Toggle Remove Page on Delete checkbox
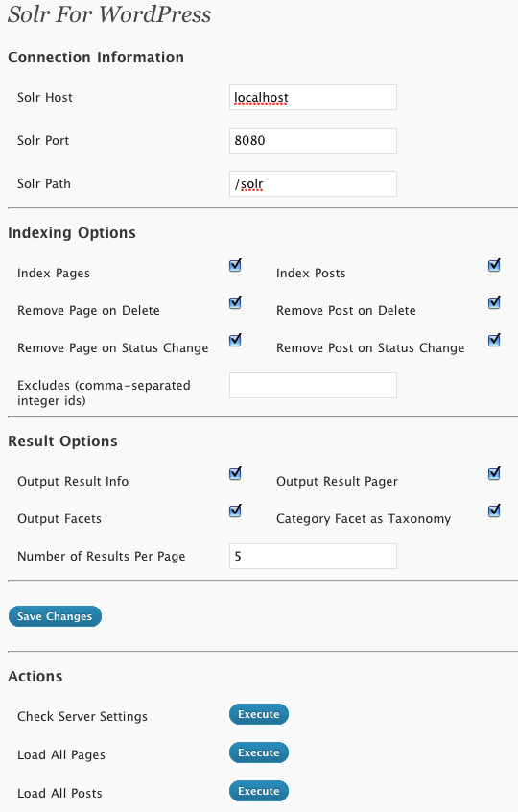 pyautogui.click(x=235, y=302)
